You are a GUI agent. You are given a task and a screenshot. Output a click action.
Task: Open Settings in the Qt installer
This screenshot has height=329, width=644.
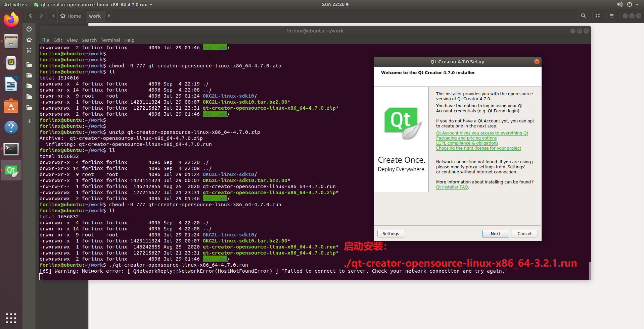tap(390, 233)
